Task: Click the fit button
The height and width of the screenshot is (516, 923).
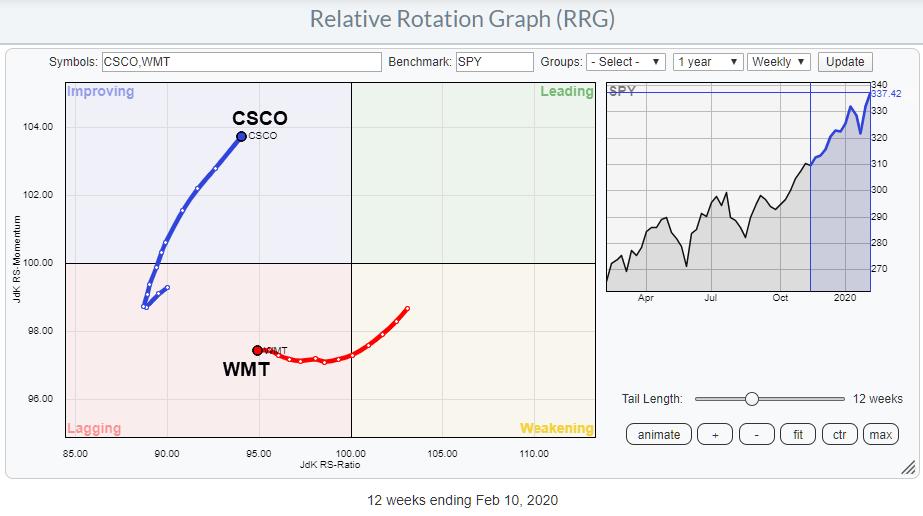Action: tap(798, 435)
